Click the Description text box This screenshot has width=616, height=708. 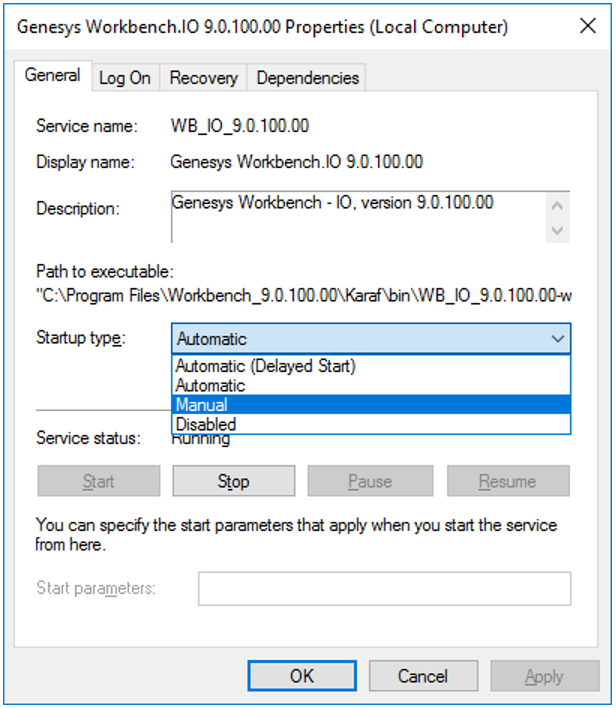coord(356,216)
